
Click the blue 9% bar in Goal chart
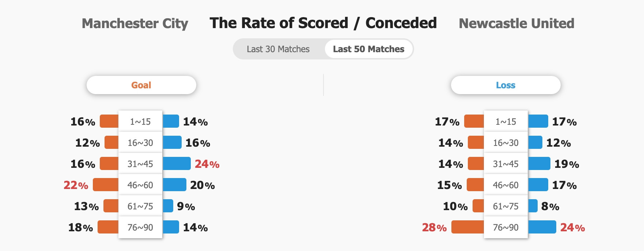pos(168,206)
